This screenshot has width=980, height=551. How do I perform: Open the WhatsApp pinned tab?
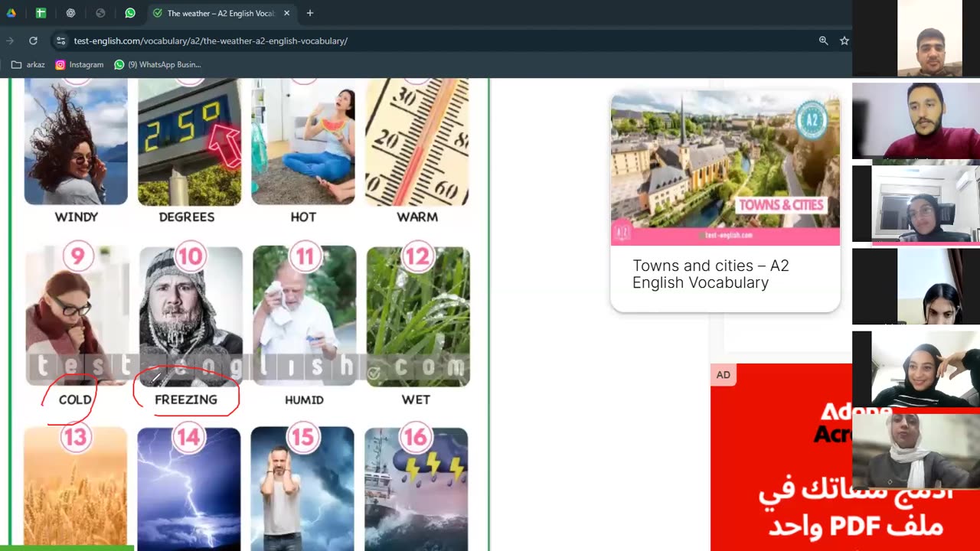click(x=130, y=13)
